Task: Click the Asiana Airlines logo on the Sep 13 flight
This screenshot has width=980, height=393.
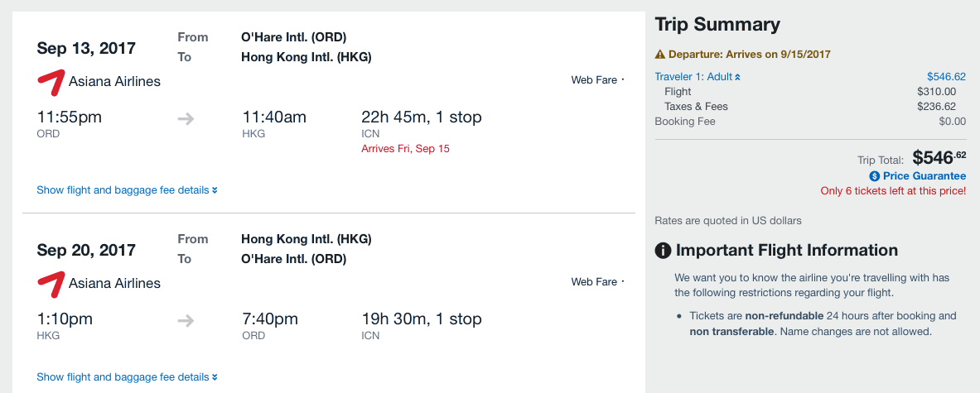Action: pos(51,82)
